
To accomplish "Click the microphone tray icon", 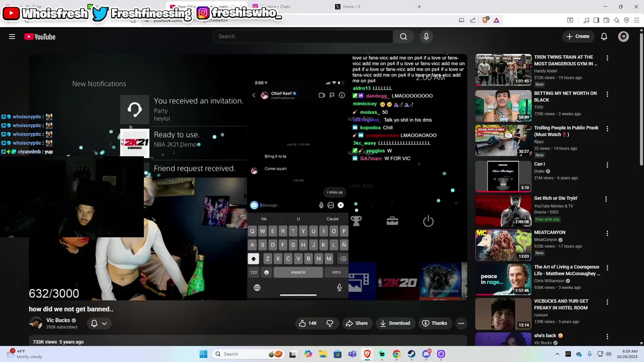I will (x=589, y=354).
